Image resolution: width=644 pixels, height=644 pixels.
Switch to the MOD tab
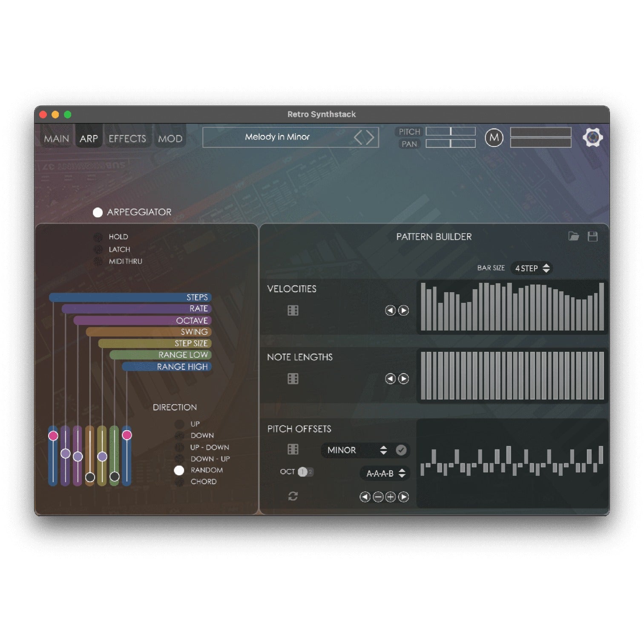170,138
